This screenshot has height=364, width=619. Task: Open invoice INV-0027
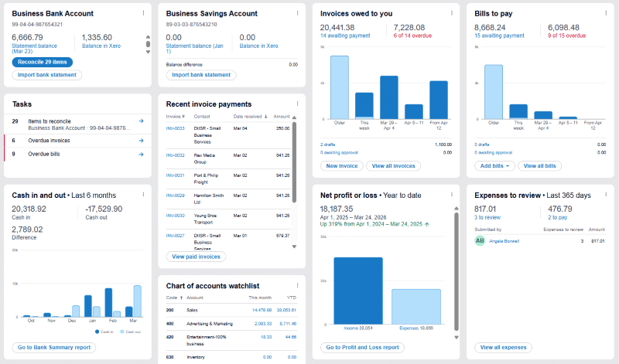(x=176, y=236)
